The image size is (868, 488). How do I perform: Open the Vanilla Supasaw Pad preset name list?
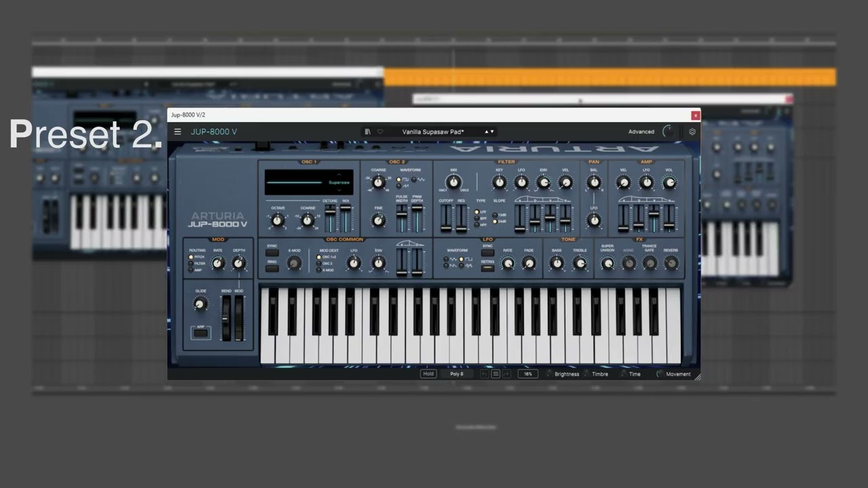(433, 131)
